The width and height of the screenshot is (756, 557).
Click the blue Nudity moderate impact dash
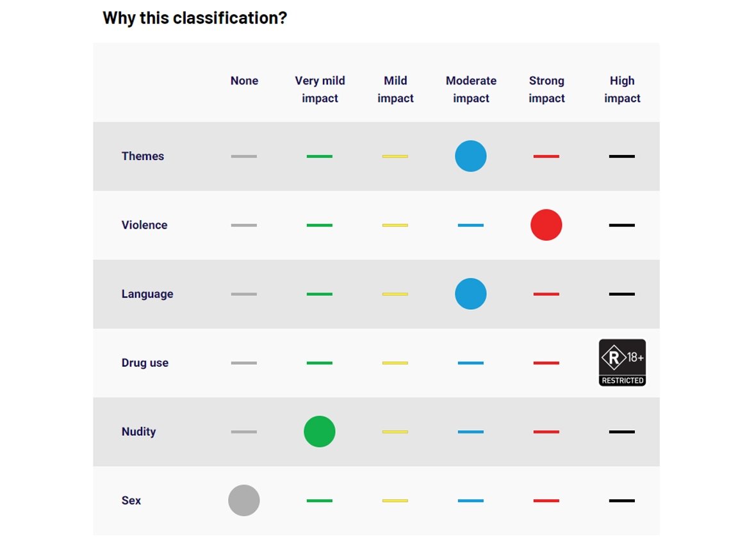point(471,432)
